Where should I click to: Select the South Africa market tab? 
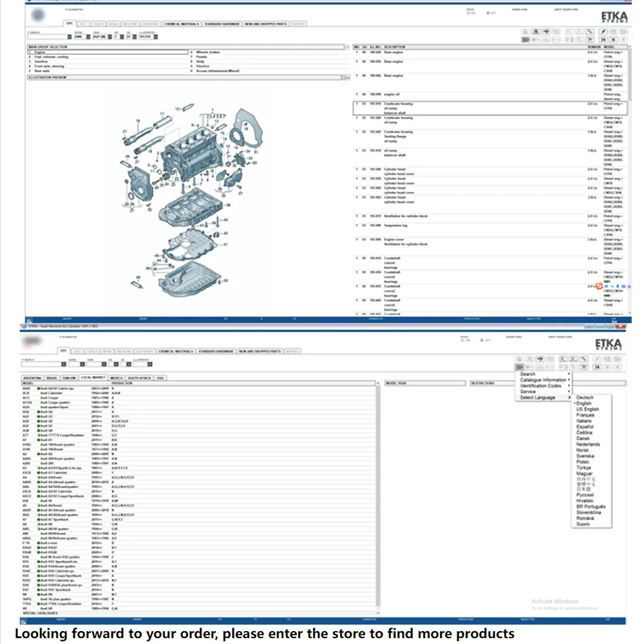click(140, 378)
